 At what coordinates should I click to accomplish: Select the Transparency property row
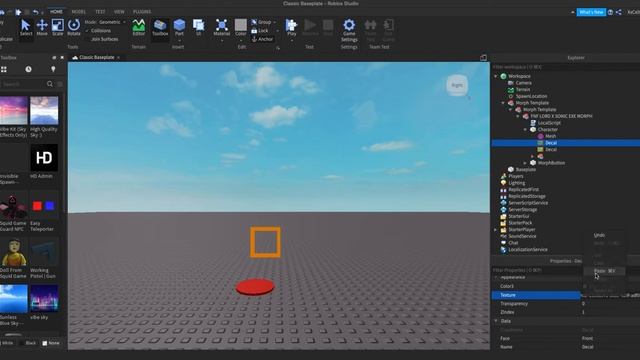tap(566, 304)
